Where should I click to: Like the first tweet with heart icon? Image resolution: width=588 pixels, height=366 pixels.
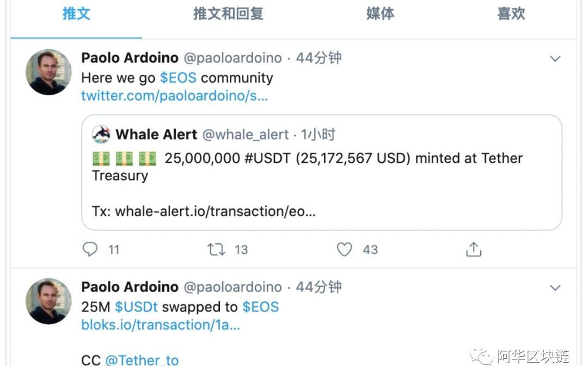point(344,249)
